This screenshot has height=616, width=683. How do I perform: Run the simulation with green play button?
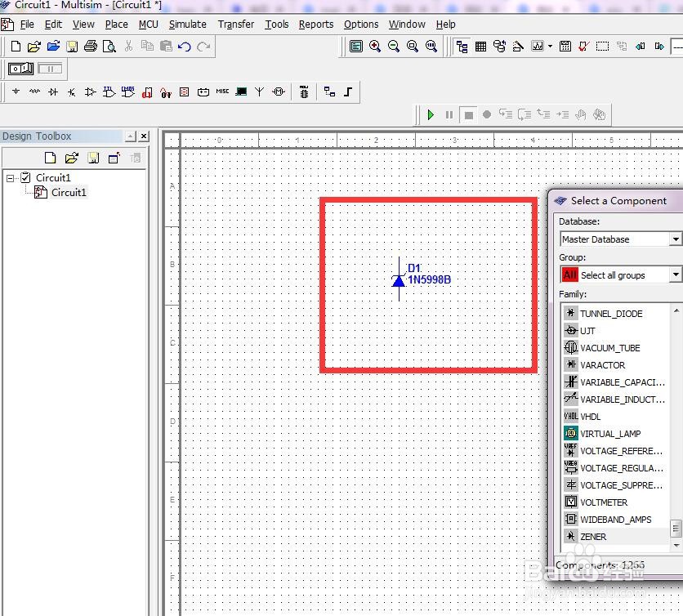click(431, 114)
